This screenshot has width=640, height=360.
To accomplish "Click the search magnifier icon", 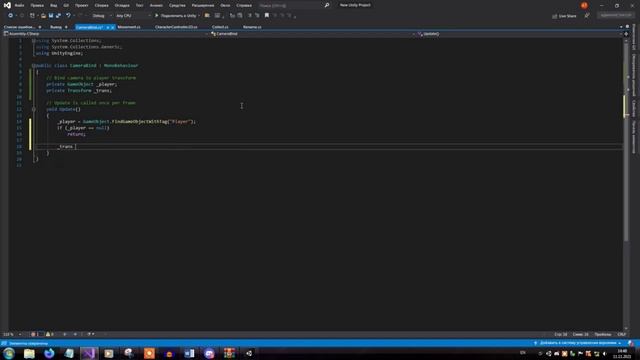I will click(327, 5).
